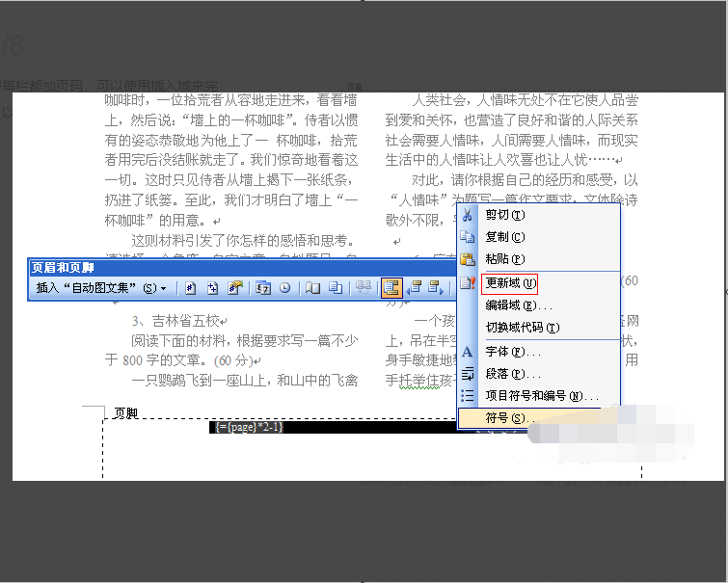The image size is (728, 583).
Task: Click the font letter A icon
Action: point(467,352)
